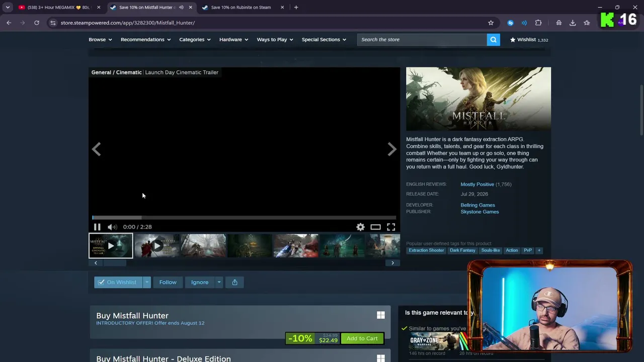This screenshot has width=644, height=362.
Task: Open the browser Downloads icon
Action: click(573, 23)
